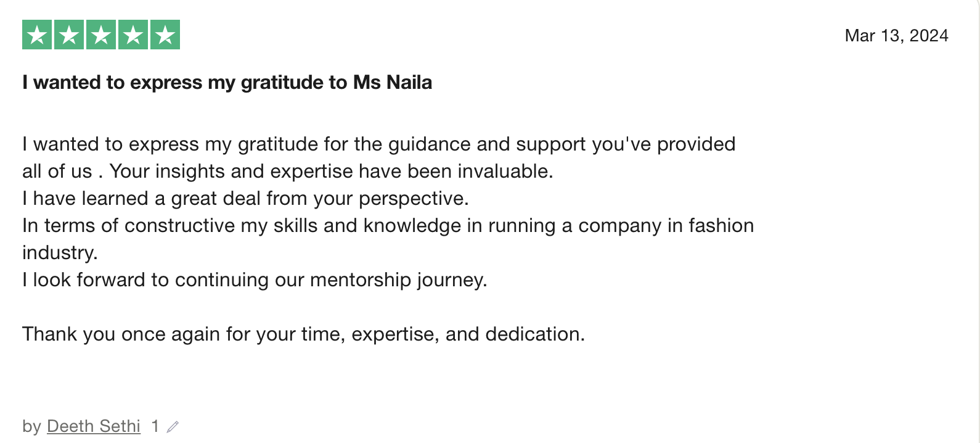Viewport: 980px width, 443px height.
Task: Open Deeth Sethi's reviewer profile link
Action: pyautogui.click(x=94, y=426)
